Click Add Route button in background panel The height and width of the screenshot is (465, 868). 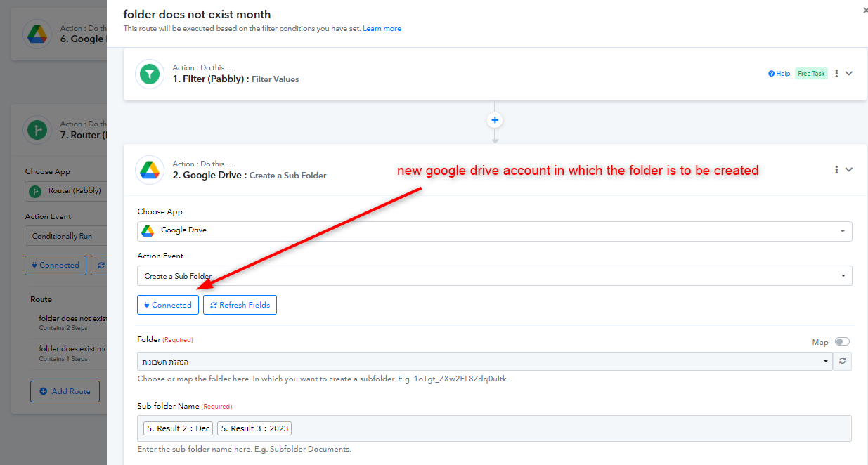coord(65,391)
